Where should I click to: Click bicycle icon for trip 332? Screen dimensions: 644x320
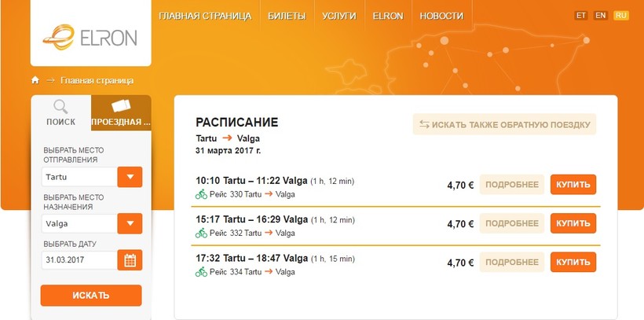(201, 234)
